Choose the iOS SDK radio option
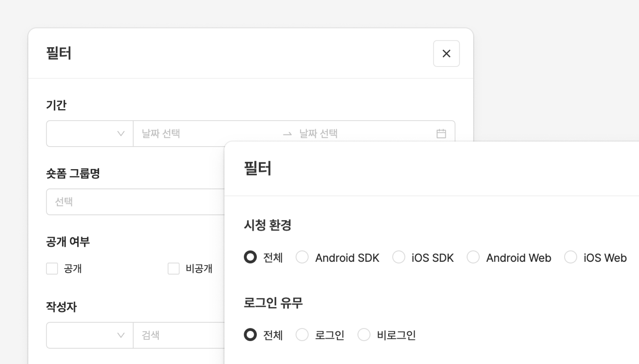This screenshot has width=639, height=364. pos(399,257)
